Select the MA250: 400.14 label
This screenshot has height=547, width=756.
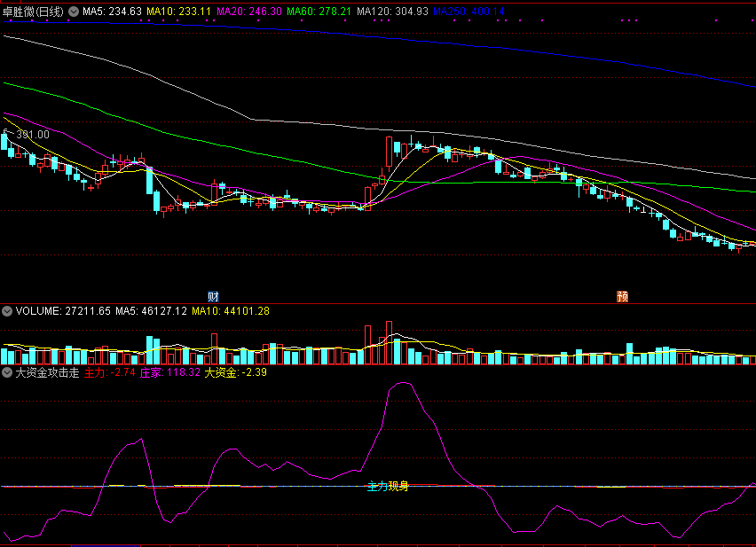pyautogui.click(x=469, y=12)
